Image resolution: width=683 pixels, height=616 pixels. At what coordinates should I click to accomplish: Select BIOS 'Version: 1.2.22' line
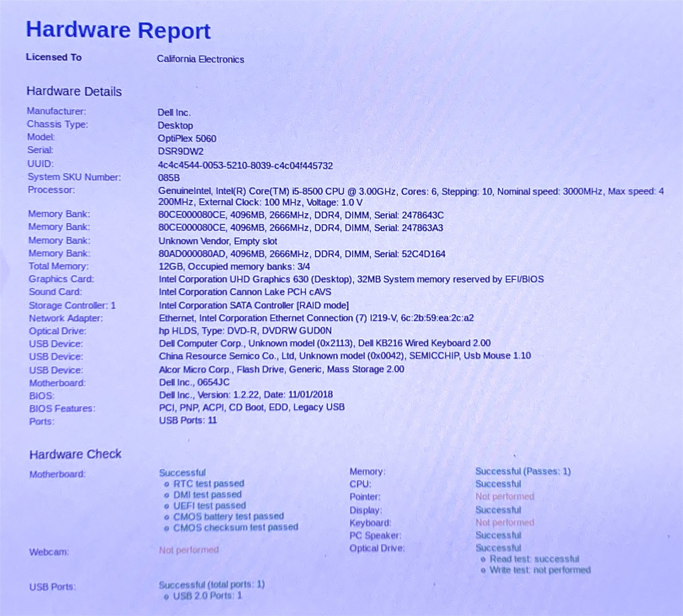[246, 395]
